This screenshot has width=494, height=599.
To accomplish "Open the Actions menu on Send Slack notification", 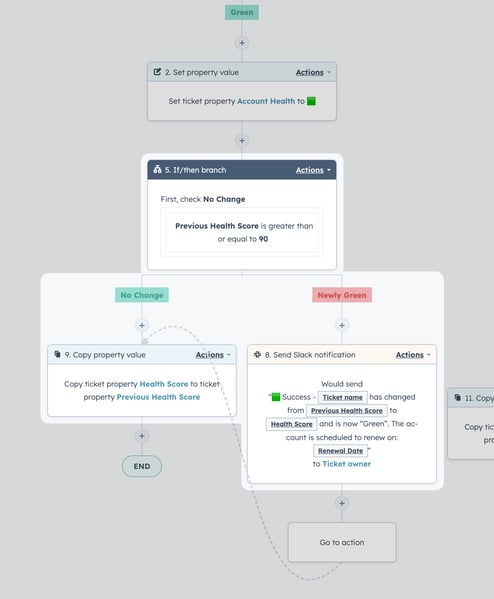I will pos(413,355).
